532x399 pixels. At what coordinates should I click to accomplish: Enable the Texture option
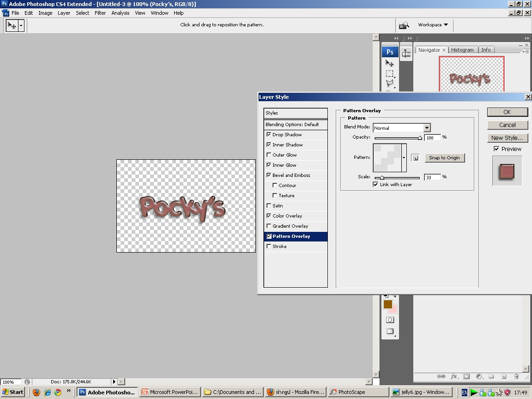point(275,196)
